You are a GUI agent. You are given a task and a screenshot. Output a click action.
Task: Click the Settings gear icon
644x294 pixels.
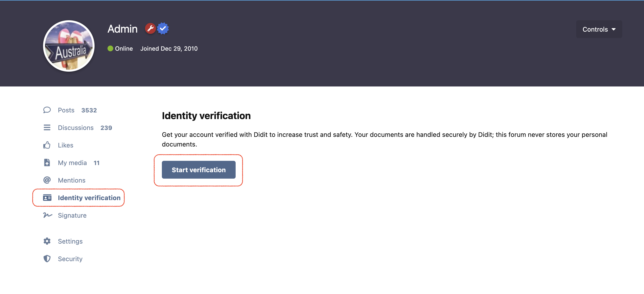click(x=47, y=241)
